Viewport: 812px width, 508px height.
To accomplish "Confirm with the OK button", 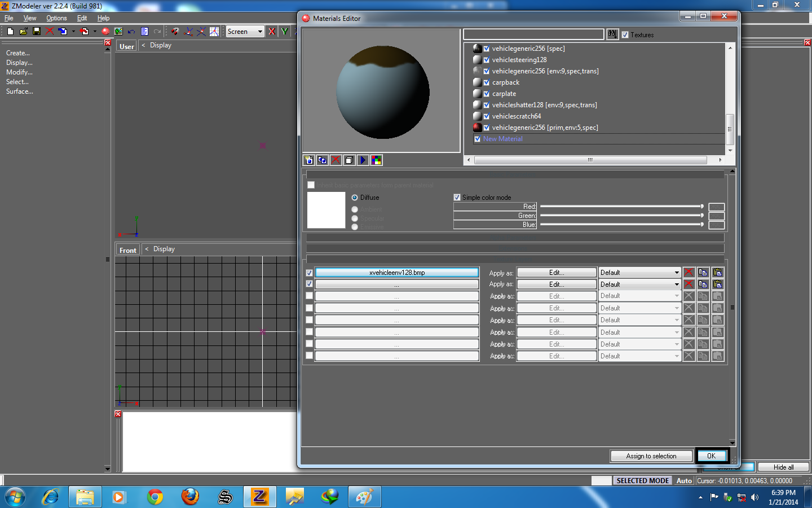I will point(712,456).
